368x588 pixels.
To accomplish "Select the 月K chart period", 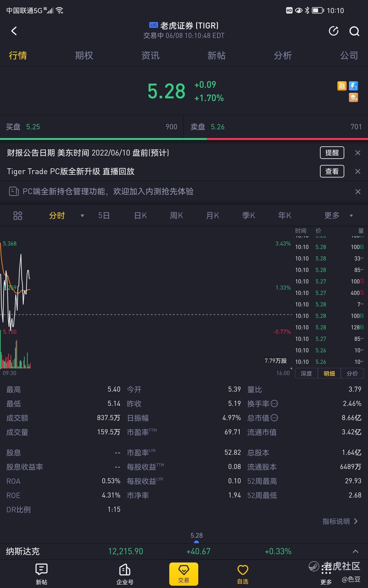I will tap(213, 215).
